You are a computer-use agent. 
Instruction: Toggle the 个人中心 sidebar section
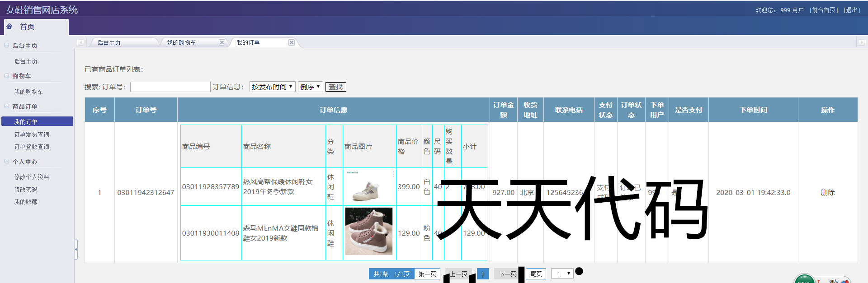coord(7,162)
